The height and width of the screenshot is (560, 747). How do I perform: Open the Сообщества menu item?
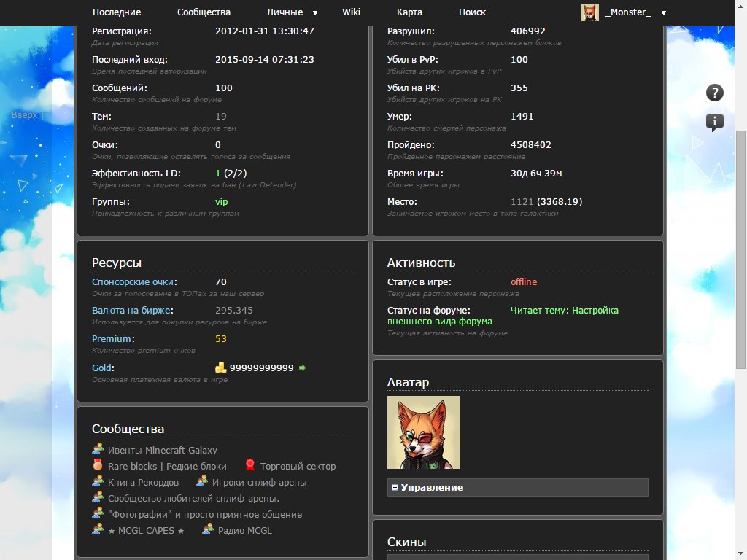pos(204,12)
